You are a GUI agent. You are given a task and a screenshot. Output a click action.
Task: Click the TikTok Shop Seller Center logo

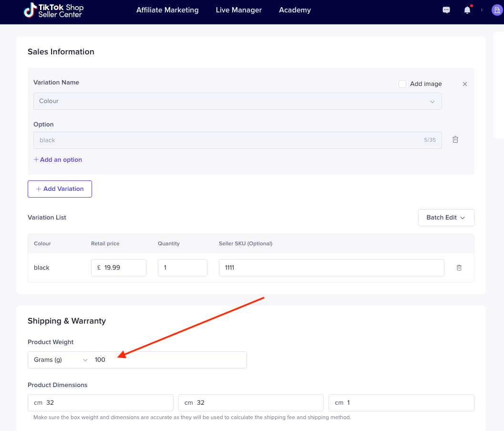tap(54, 11)
